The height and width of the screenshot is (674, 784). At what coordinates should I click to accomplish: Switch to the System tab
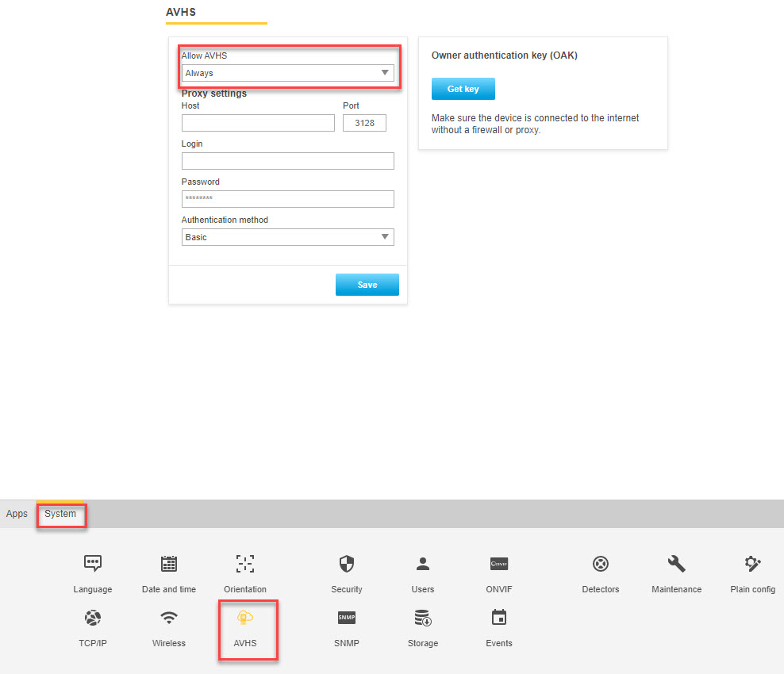pyautogui.click(x=60, y=514)
